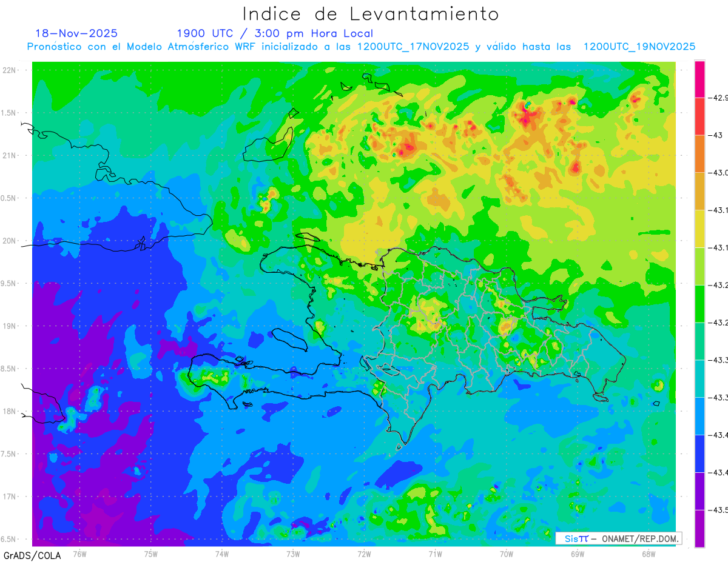728x562 pixels.
Task: Click the '70W' longitude label
Action: [507, 554]
